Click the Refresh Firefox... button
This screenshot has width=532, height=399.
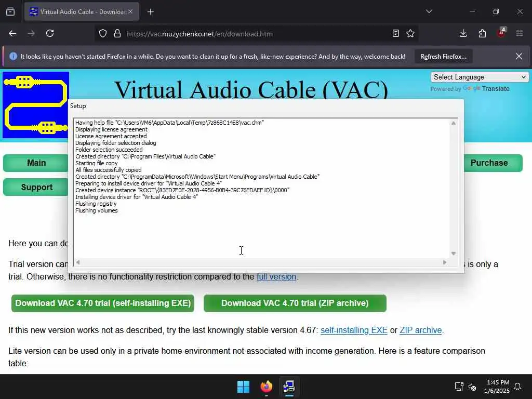[x=444, y=57]
